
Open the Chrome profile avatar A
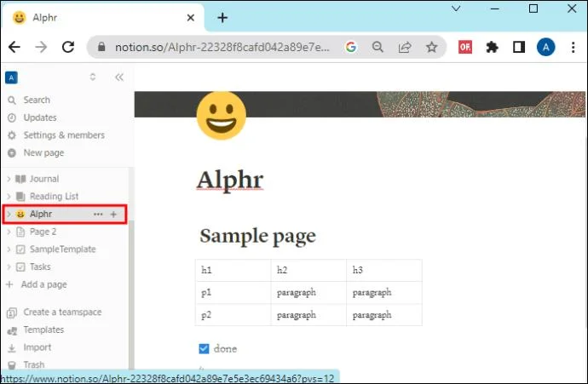click(x=545, y=47)
